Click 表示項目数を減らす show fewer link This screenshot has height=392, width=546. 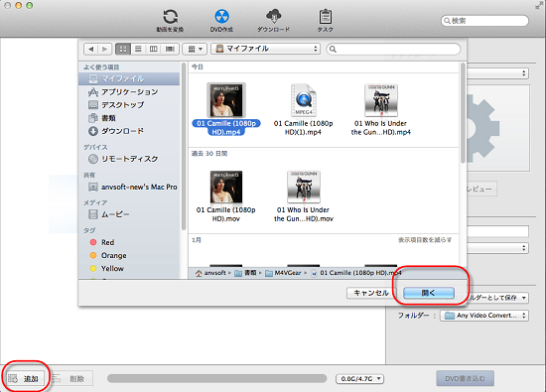tap(425, 240)
